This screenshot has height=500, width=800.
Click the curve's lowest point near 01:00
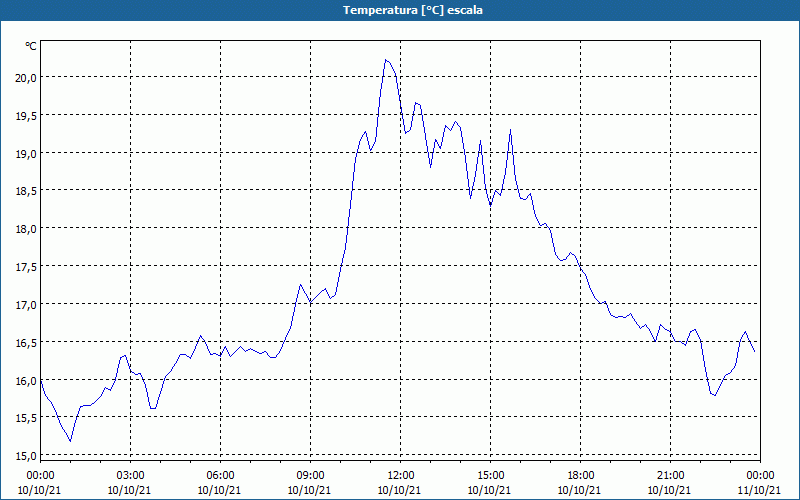tap(70, 441)
